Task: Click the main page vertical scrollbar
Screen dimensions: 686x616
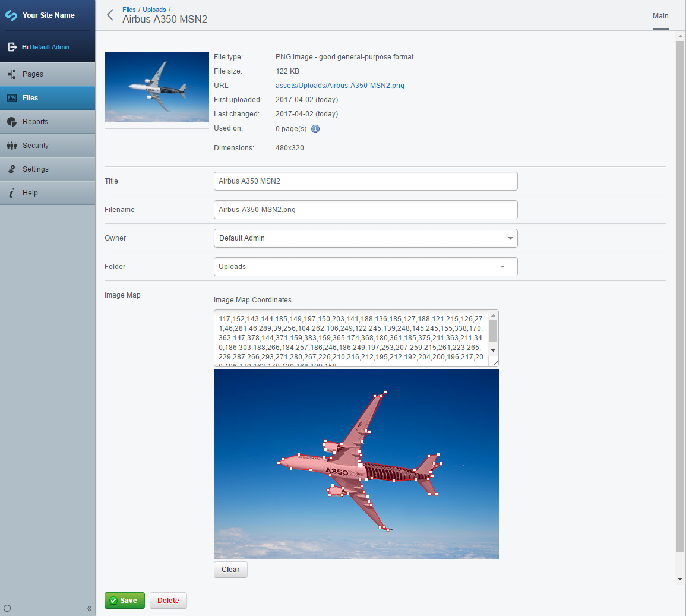Action: coord(680,295)
